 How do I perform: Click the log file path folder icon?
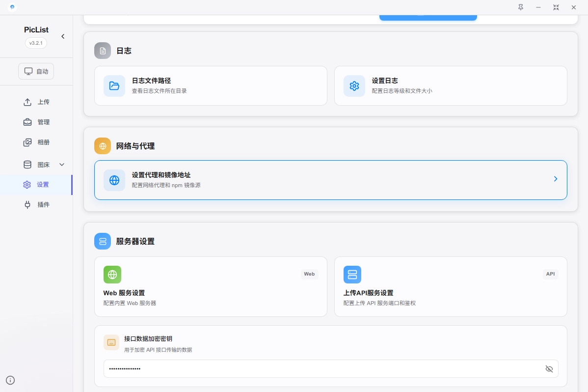114,86
